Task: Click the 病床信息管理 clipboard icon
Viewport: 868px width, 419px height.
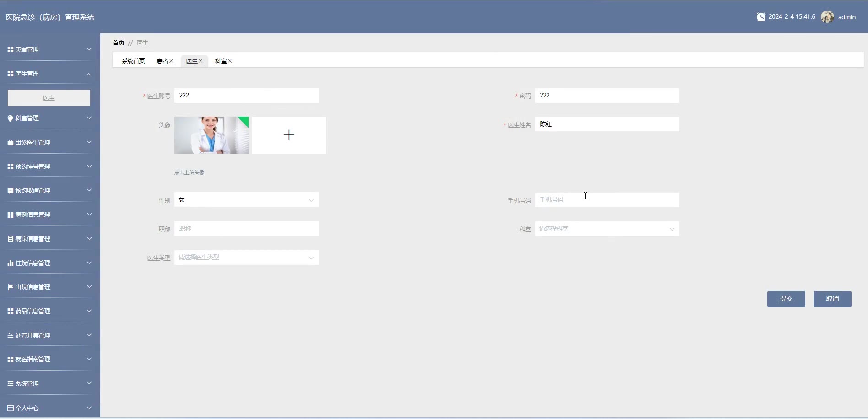Action: (10, 239)
